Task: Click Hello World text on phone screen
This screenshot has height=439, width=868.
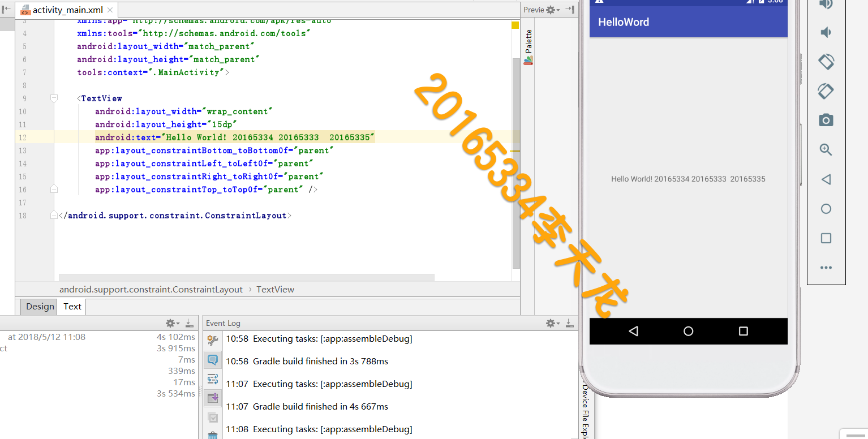Action: pos(688,179)
